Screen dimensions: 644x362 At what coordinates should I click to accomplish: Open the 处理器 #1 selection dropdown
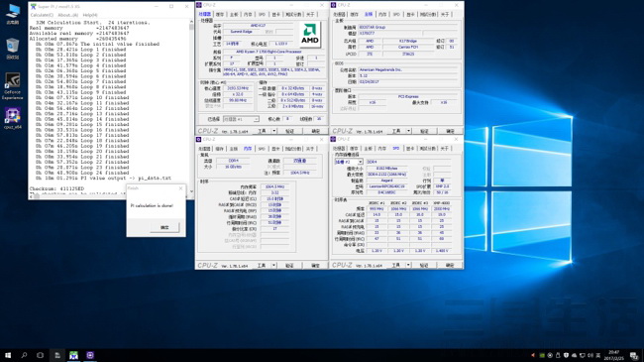[241, 119]
